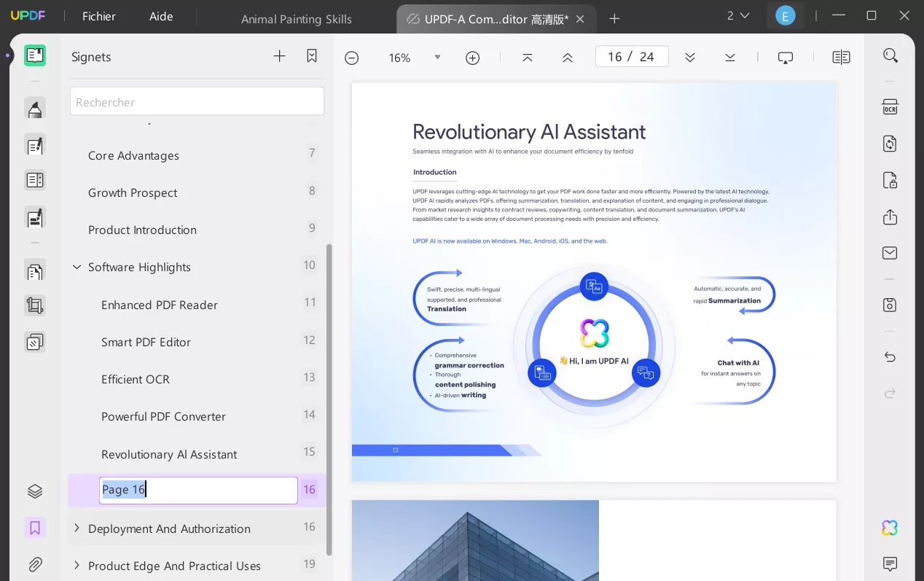
Task: Open the tab count dropdown showing 2
Action: pyautogui.click(x=737, y=15)
